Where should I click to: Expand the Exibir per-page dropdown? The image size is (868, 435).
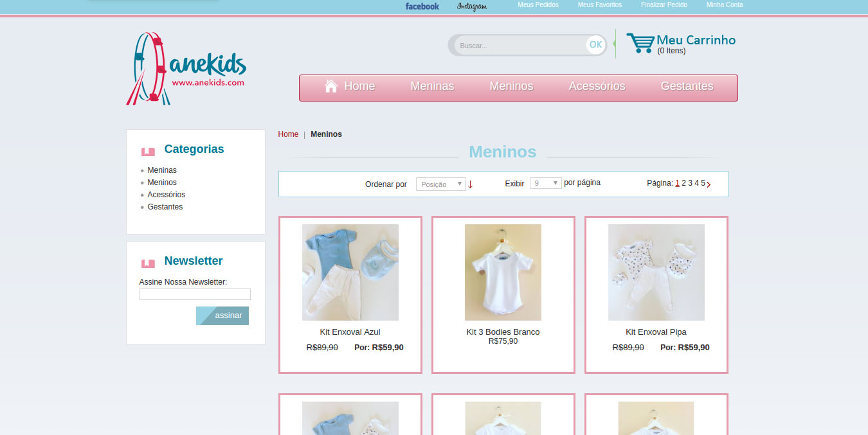pos(545,183)
